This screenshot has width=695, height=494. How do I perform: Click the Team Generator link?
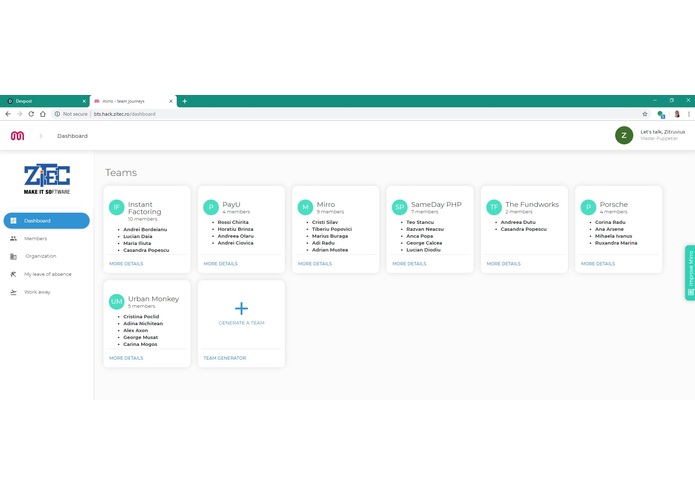(225, 358)
